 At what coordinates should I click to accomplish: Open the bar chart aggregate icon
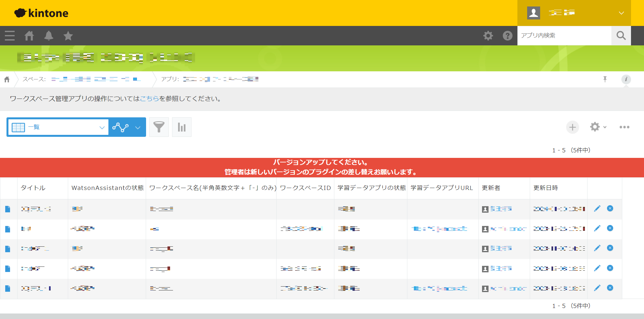[182, 127]
